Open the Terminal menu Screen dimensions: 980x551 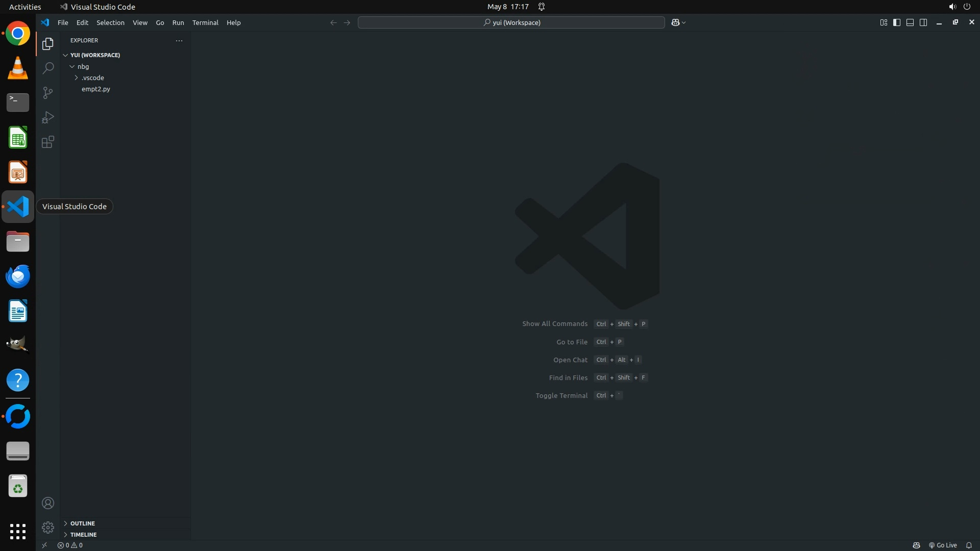point(205,22)
